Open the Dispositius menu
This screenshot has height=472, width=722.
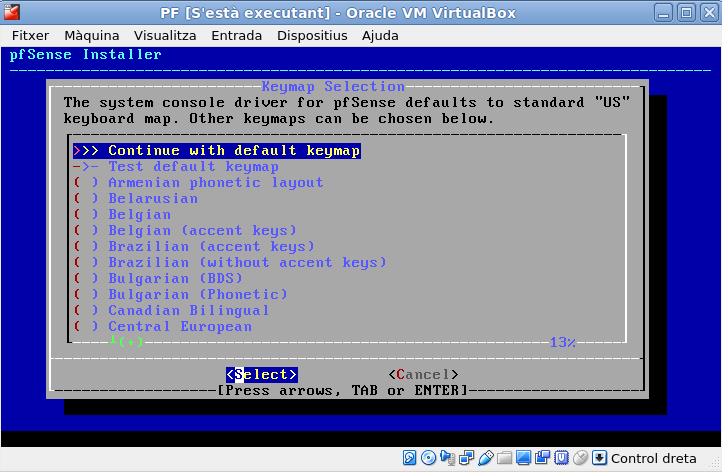tap(312, 35)
